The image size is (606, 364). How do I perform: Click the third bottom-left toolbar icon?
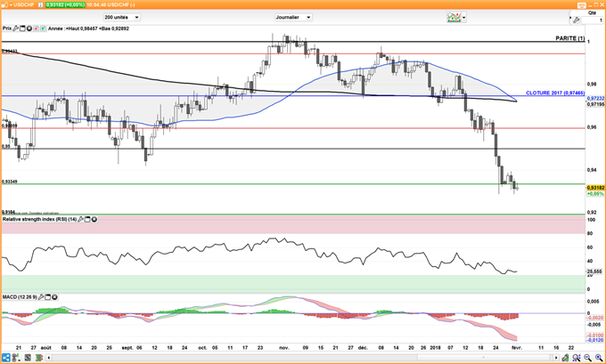pos(28,358)
